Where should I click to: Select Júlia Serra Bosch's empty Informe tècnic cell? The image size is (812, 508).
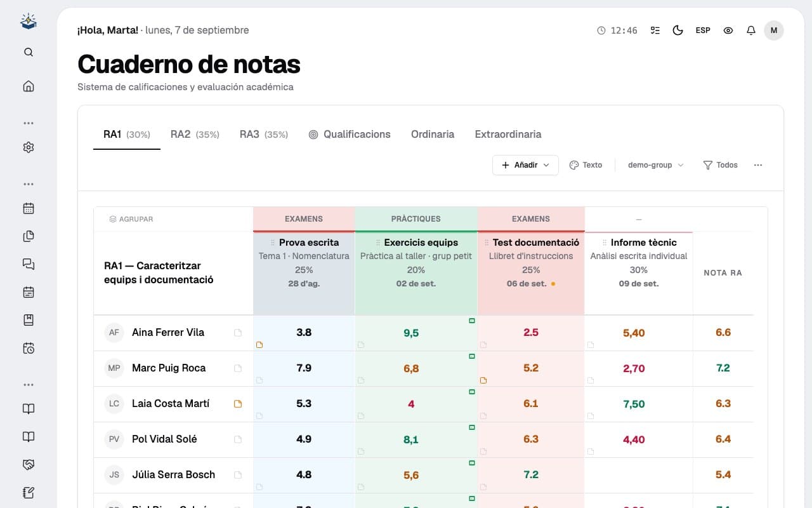tap(639, 475)
